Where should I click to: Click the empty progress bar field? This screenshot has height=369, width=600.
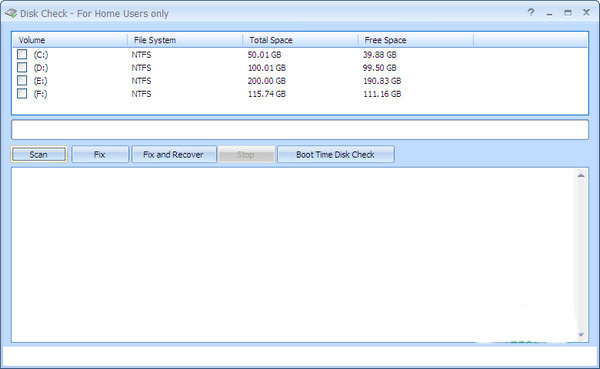coord(300,130)
